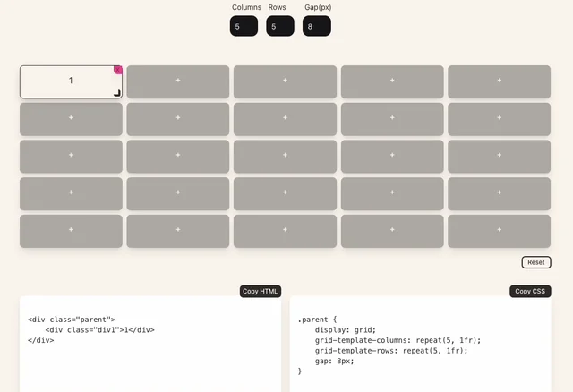The height and width of the screenshot is (392, 573).
Task: Click the resize handle on cell 1
Action: pyautogui.click(x=117, y=93)
